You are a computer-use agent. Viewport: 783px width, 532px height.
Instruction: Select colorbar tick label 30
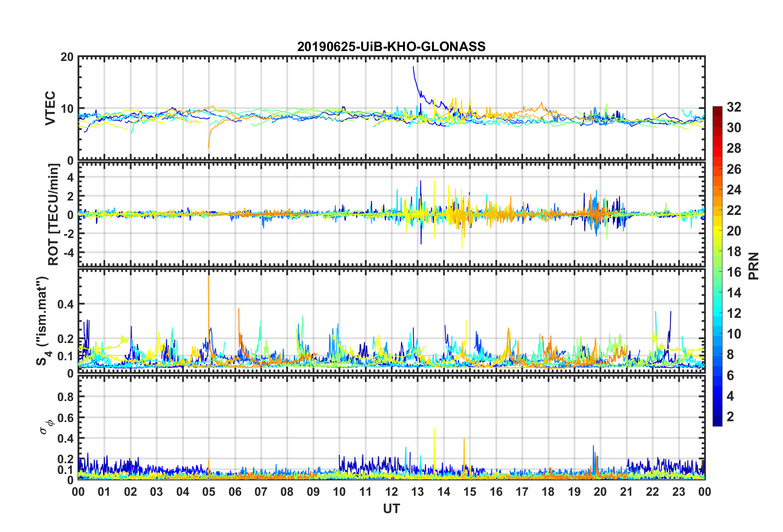coord(734,128)
